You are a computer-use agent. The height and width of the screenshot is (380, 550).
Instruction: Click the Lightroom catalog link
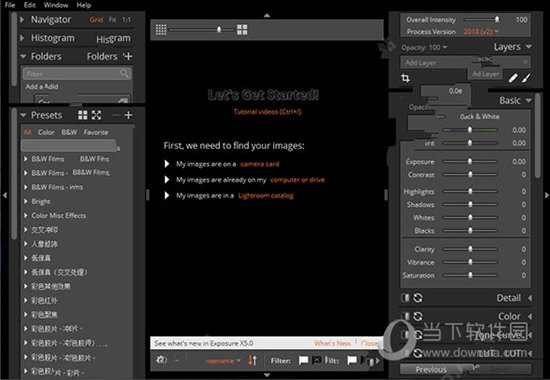266,195
